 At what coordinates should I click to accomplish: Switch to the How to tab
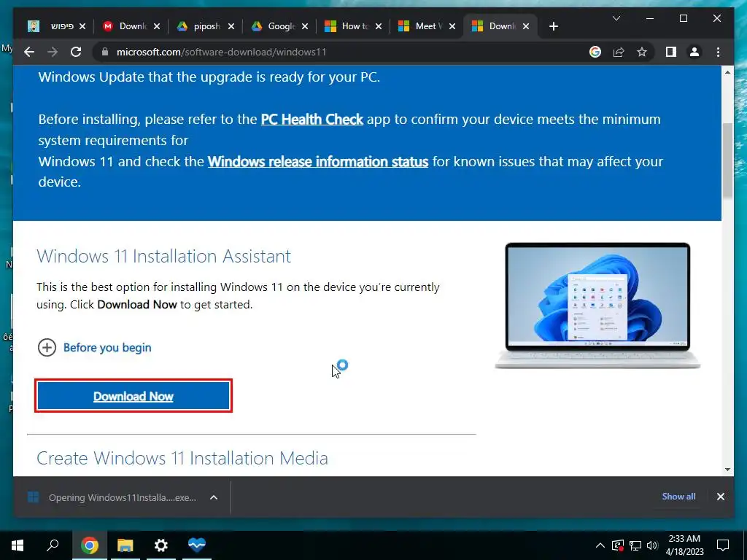point(347,26)
